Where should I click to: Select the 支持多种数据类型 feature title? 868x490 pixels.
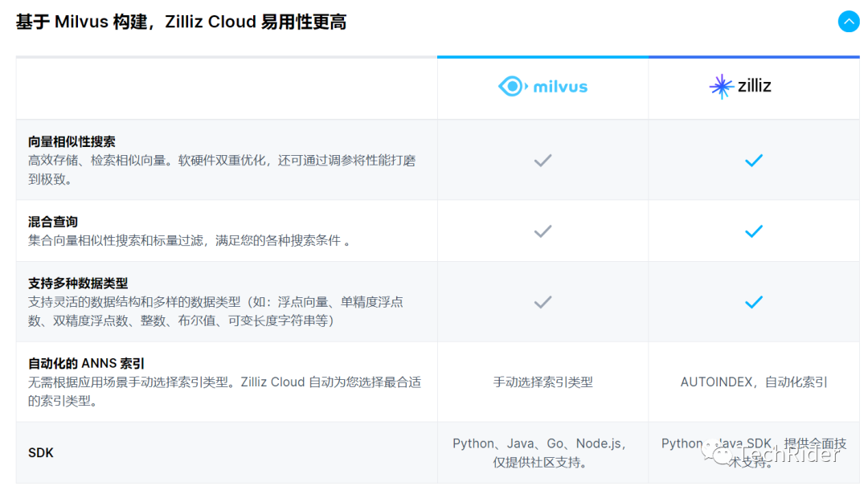[78, 284]
